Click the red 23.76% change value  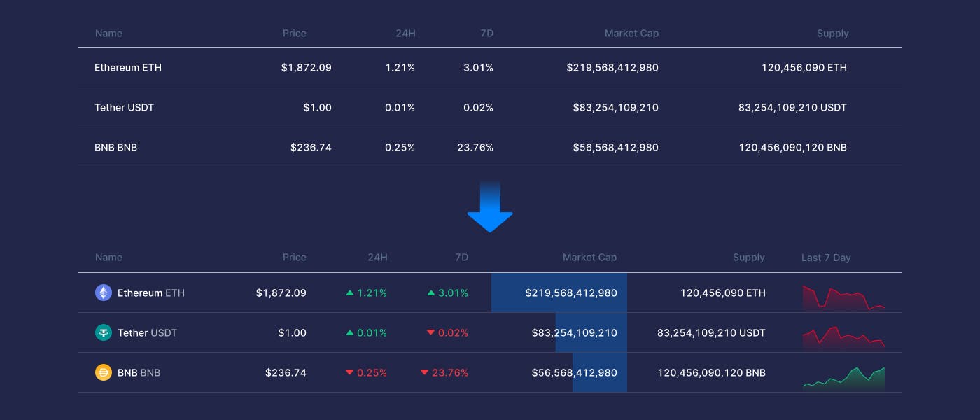coord(450,373)
